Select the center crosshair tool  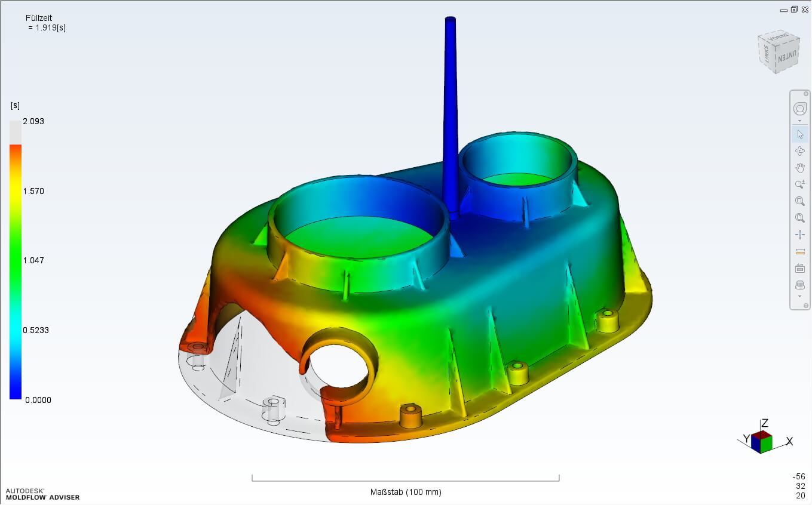click(800, 235)
